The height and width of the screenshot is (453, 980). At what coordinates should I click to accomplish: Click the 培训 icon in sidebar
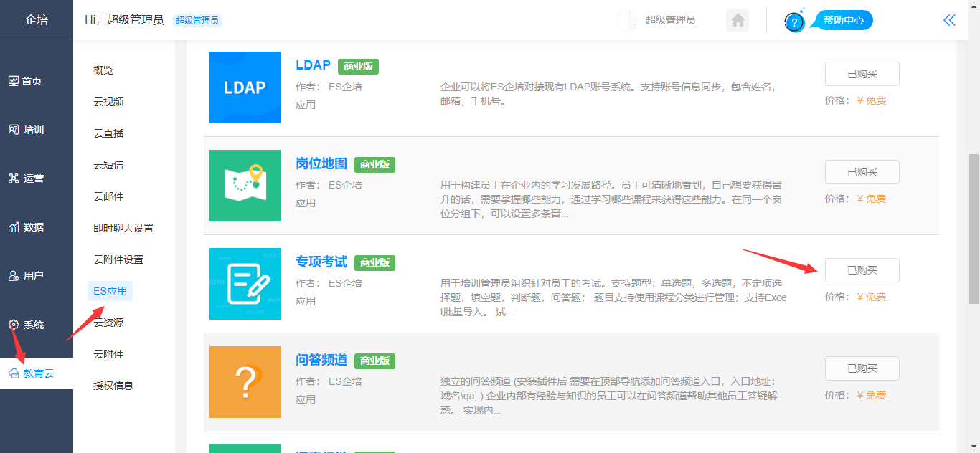pos(14,130)
